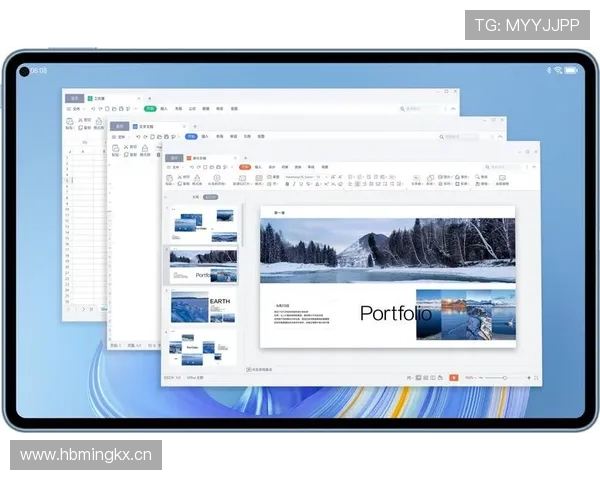Image resolution: width=600 pixels, height=480 pixels.
Task: Toggle Bold formatting in presentation ribbon
Action: [x=286, y=184]
